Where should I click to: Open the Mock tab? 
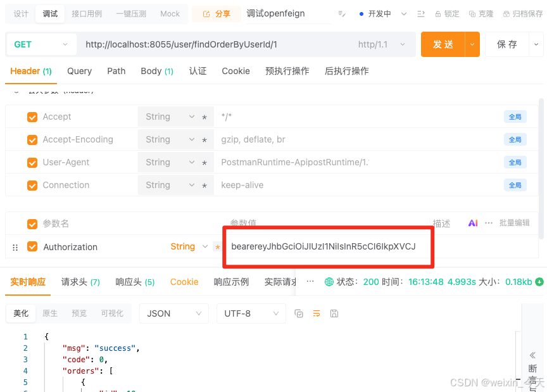click(170, 13)
